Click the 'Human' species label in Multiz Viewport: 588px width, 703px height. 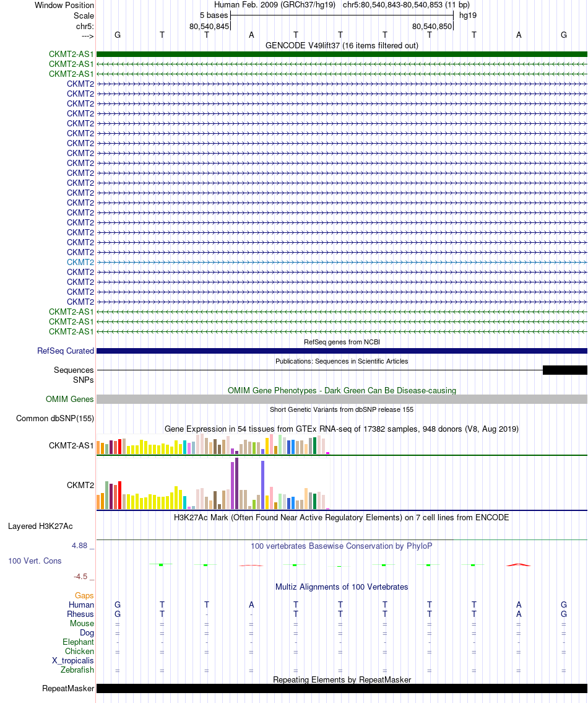[x=81, y=605]
